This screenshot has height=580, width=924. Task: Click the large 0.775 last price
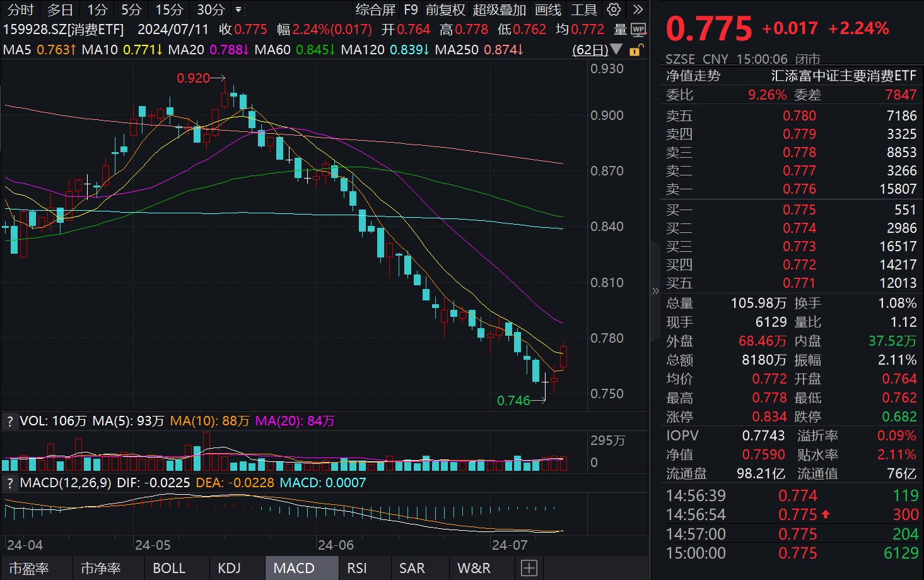pyautogui.click(x=709, y=28)
